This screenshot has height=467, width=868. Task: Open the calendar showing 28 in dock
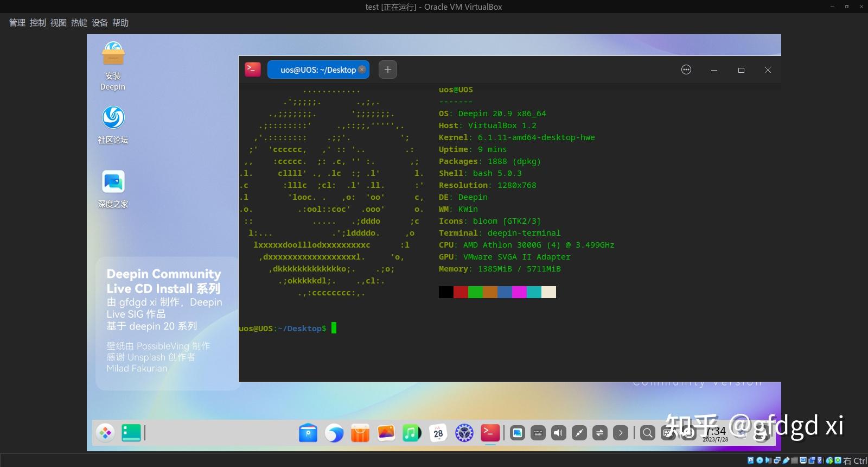pyautogui.click(x=438, y=433)
